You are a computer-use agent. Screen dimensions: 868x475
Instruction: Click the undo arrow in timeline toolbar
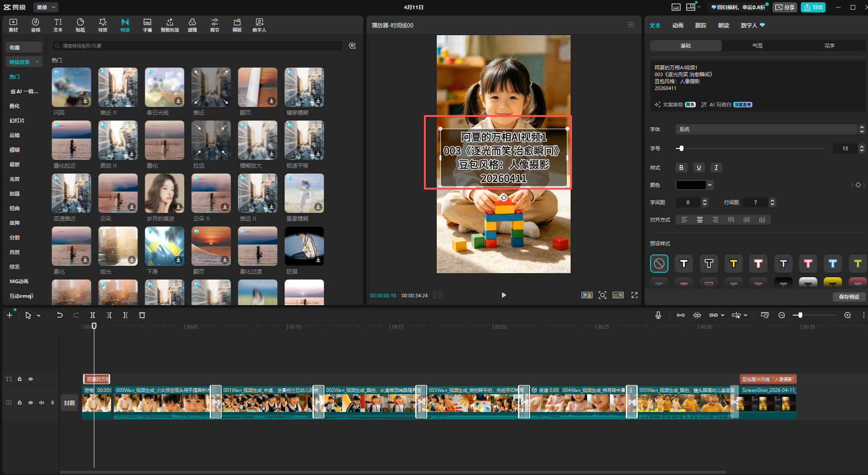pos(59,315)
